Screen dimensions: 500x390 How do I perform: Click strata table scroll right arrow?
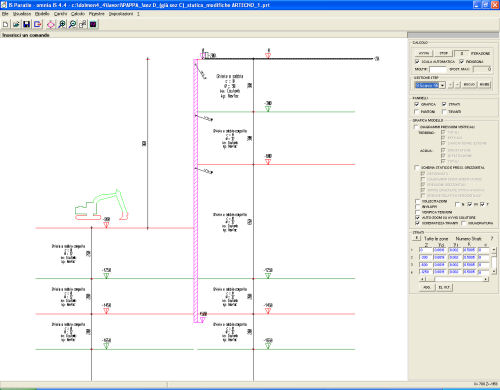click(486, 279)
